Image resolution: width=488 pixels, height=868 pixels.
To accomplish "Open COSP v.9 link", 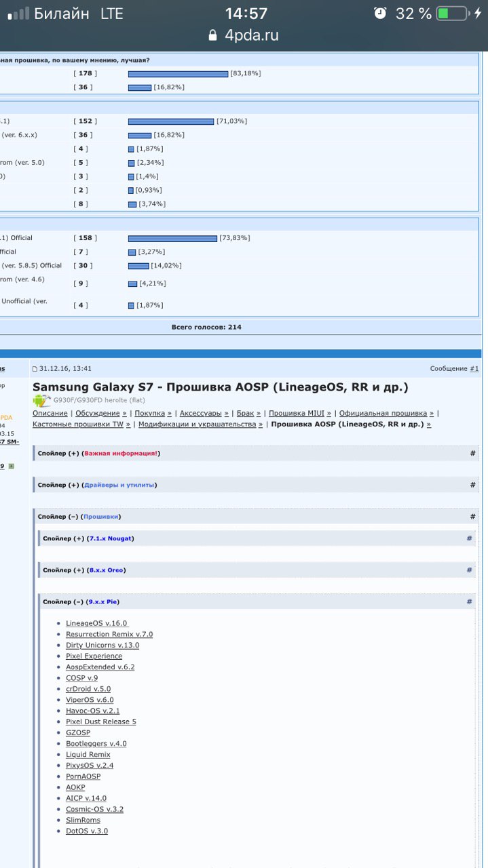I will [x=81, y=677].
